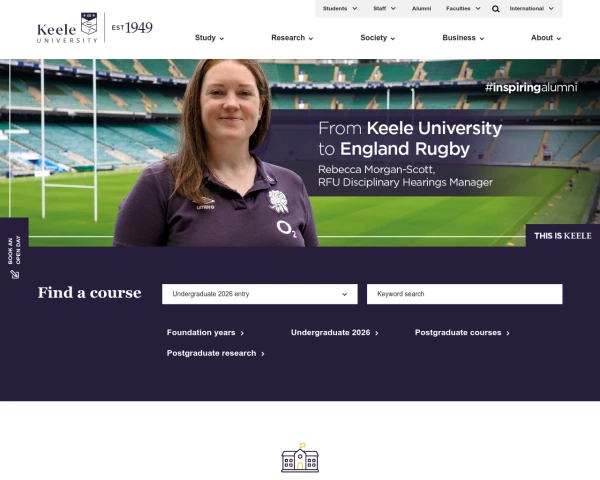Go to Postgraduate courses

[x=462, y=333]
